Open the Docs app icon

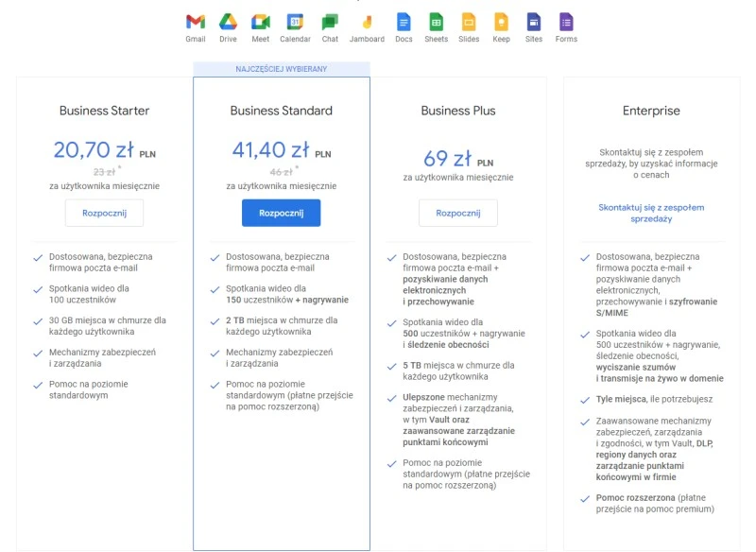[x=404, y=21]
